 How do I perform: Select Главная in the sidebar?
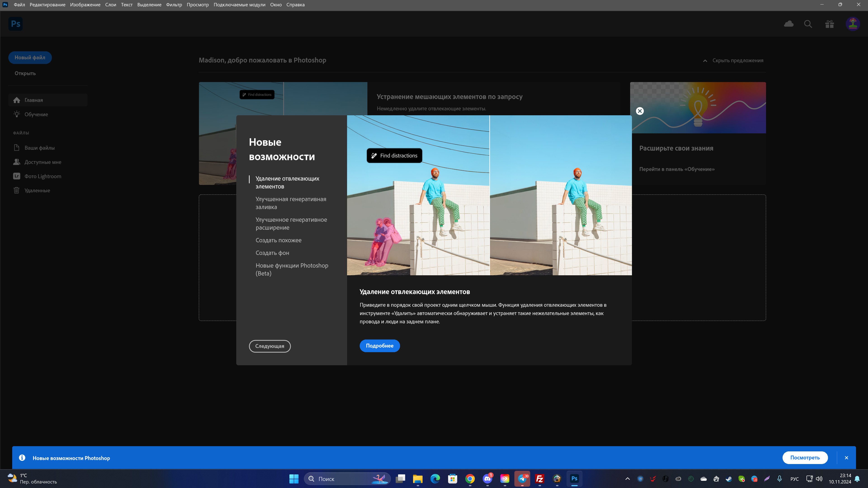(48, 100)
